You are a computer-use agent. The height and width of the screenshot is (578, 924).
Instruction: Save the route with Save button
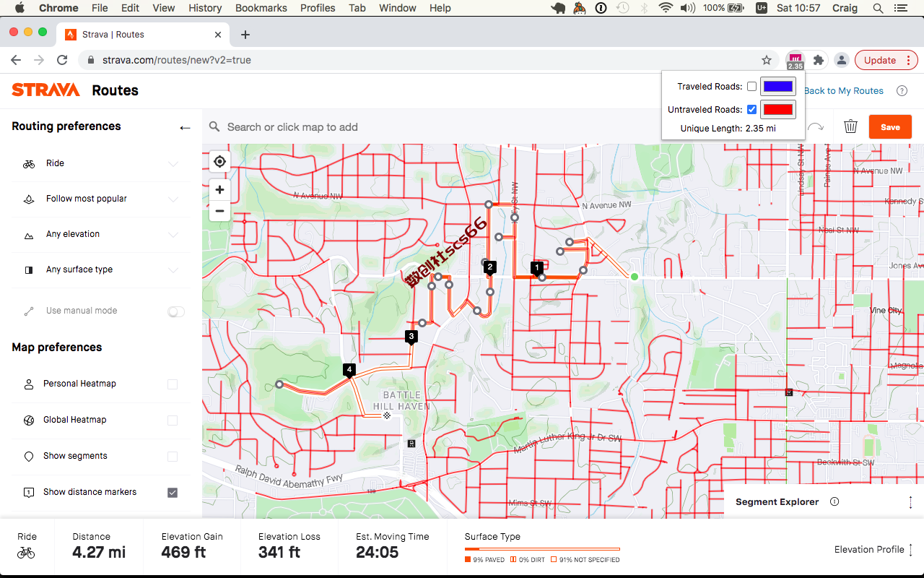point(890,127)
